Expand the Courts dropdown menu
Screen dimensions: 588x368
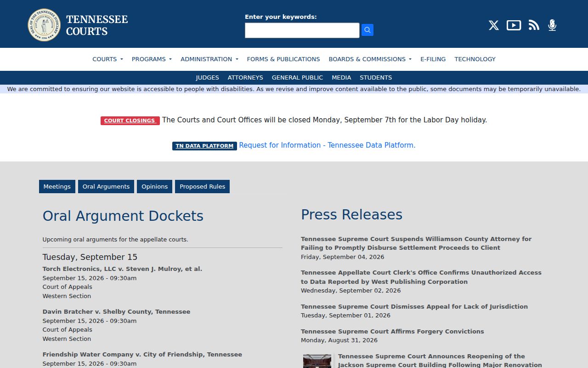(x=107, y=59)
